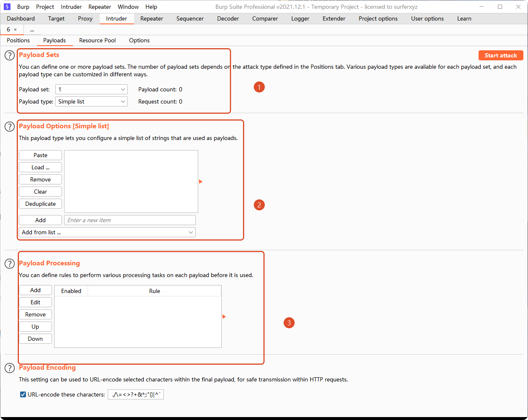Click the Load ... button
This screenshot has width=528, height=420.
pyautogui.click(x=40, y=167)
